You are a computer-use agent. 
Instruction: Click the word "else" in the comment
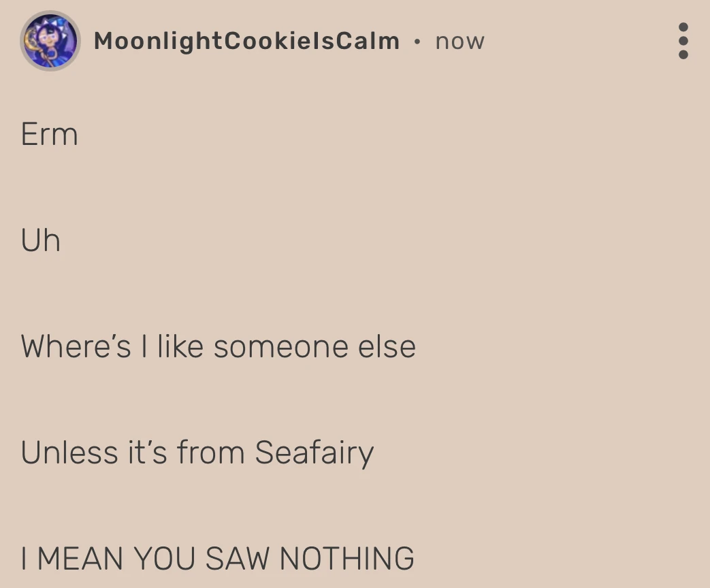click(x=387, y=346)
